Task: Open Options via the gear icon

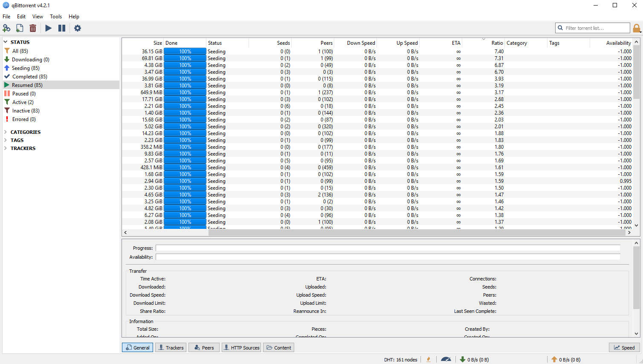Action: tap(77, 28)
